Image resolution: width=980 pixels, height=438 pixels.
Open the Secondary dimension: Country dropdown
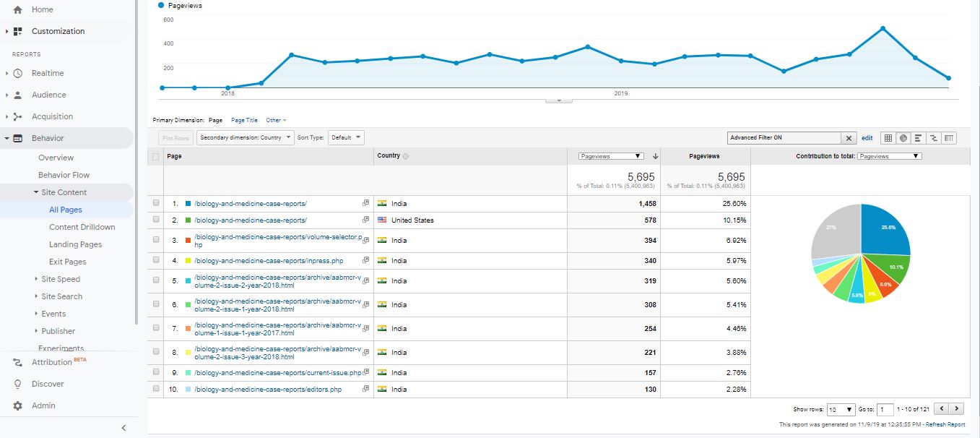coord(246,137)
